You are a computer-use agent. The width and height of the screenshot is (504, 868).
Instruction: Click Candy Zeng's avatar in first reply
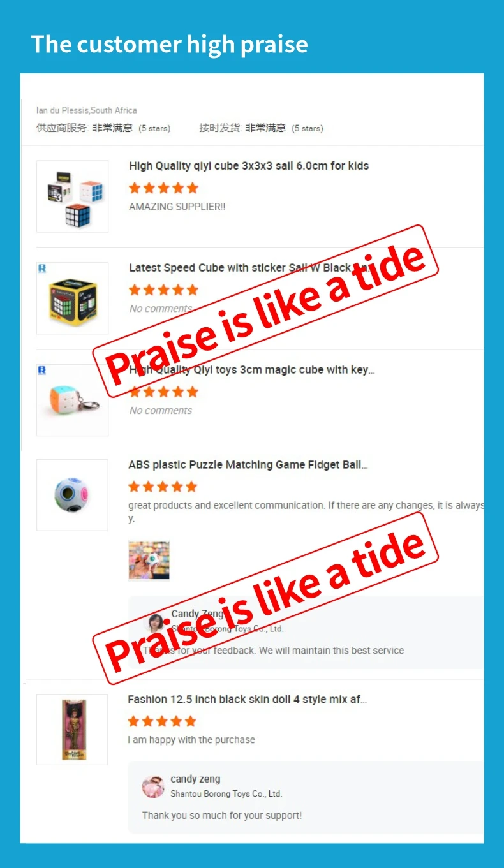pos(155,624)
